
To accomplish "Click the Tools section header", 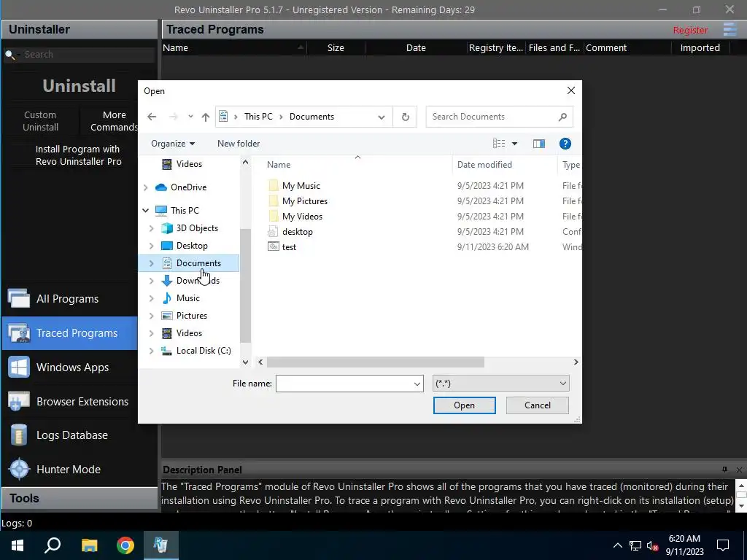I will pyautogui.click(x=79, y=498).
